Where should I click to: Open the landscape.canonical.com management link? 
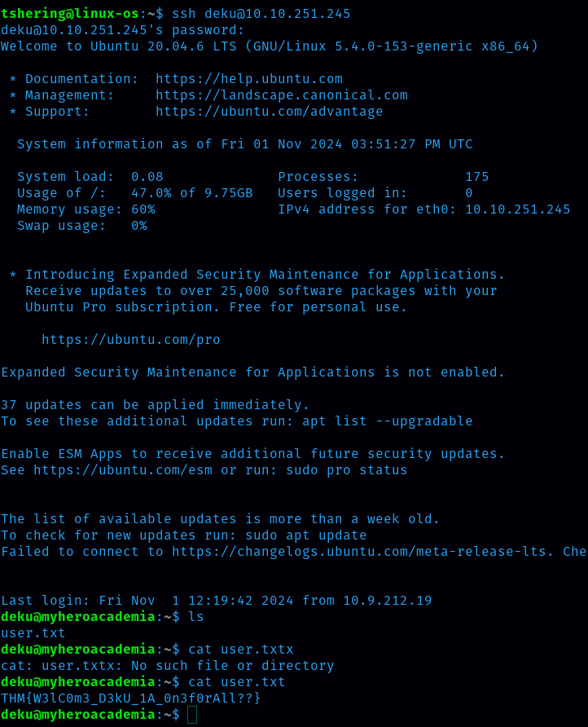[281, 95]
